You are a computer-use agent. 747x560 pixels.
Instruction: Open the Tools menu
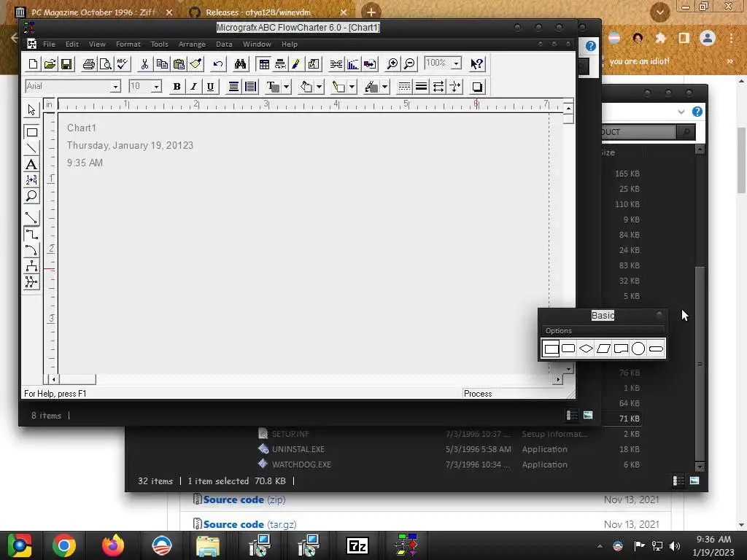[x=159, y=44]
